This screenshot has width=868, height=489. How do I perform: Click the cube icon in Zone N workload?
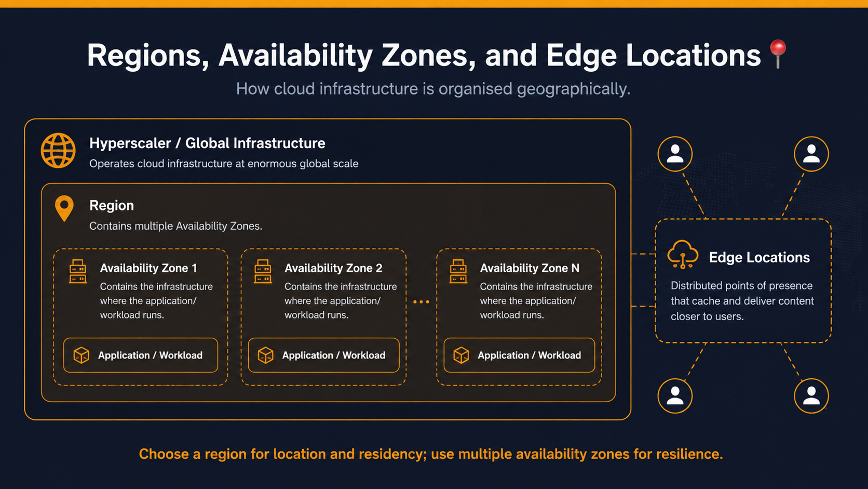pyautogui.click(x=461, y=355)
